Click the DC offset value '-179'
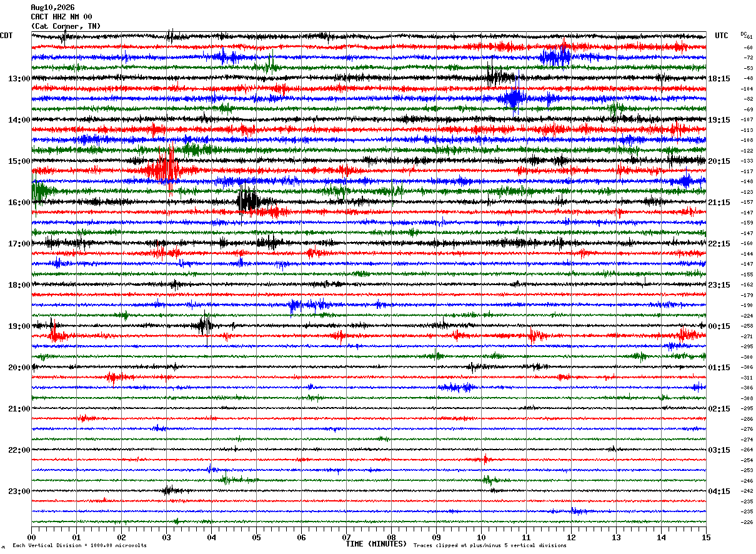 click(x=747, y=295)
